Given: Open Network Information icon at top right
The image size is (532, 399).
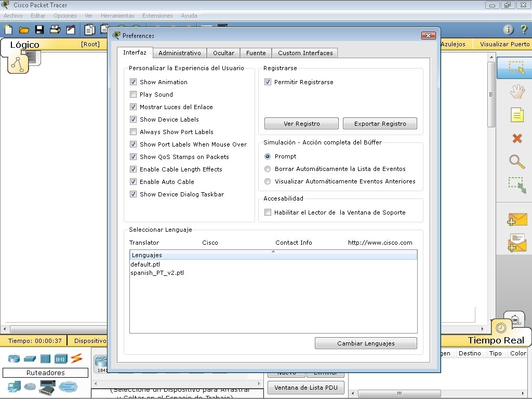Looking at the screenshot, I should [x=508, y=30].
